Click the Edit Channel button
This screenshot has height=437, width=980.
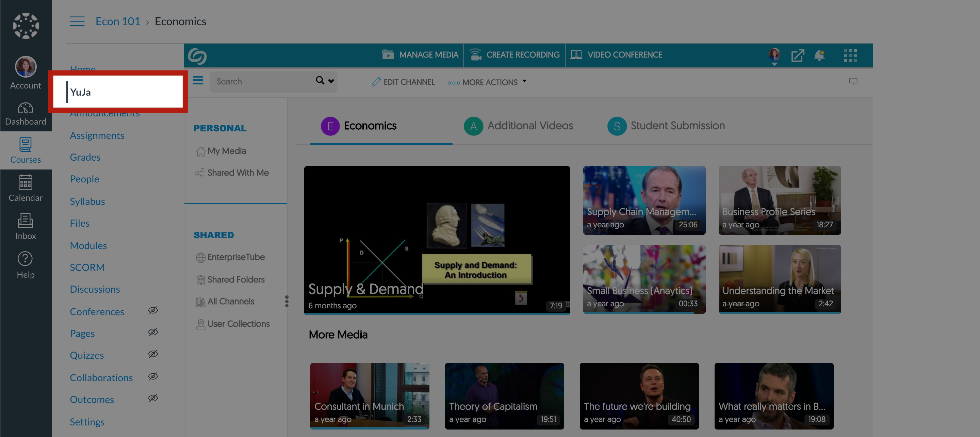pyautogui.click(x=403, y=82)
